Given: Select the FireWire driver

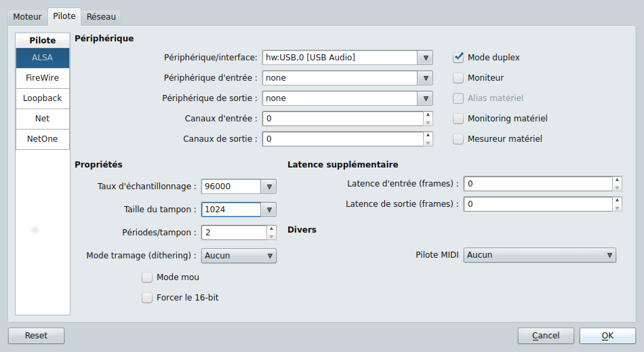Looking at the screenshot, I should (42, 78).
